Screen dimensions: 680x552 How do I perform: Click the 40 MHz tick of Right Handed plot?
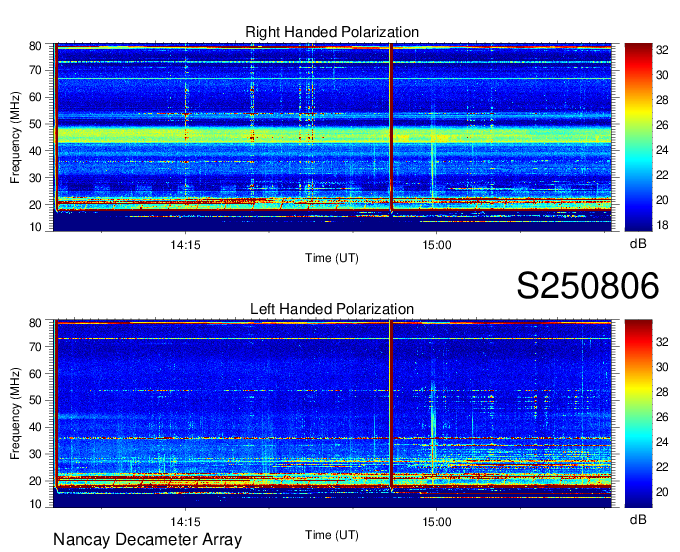tap(35, 151)
